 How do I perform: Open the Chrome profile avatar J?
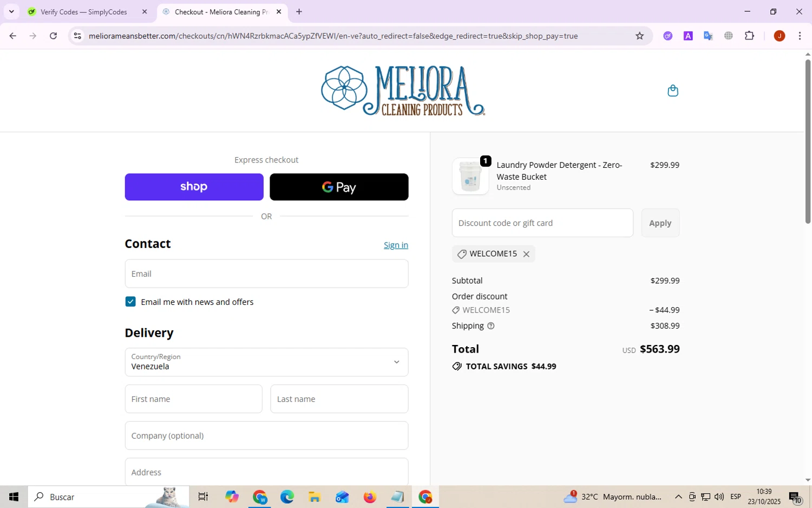pyautogui.click(x=780, y=36)
